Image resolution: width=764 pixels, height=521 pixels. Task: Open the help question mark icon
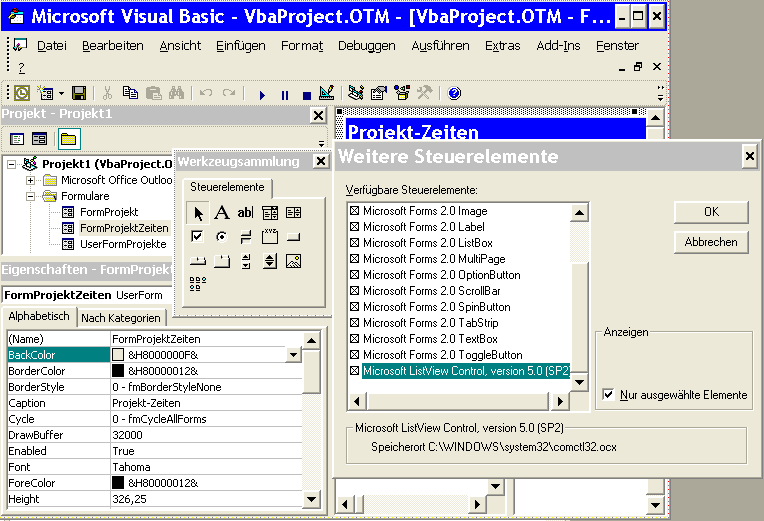pyautogui.click(x=454, y=93)
